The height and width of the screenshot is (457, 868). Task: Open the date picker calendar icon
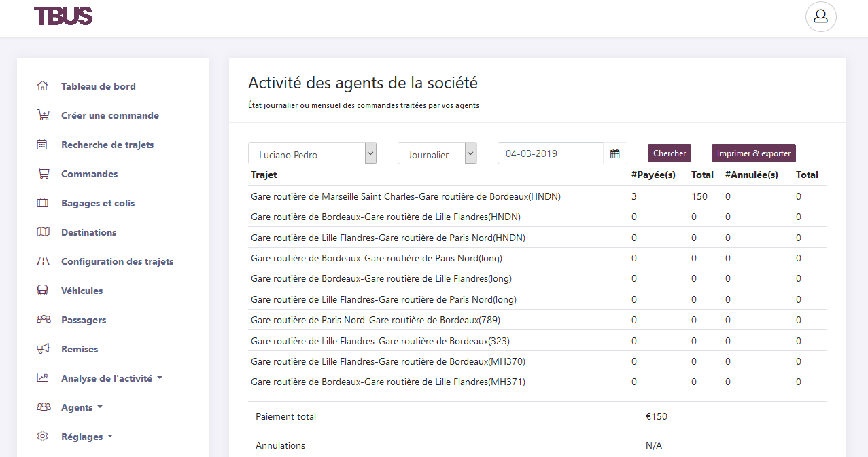tap(614, 153)
